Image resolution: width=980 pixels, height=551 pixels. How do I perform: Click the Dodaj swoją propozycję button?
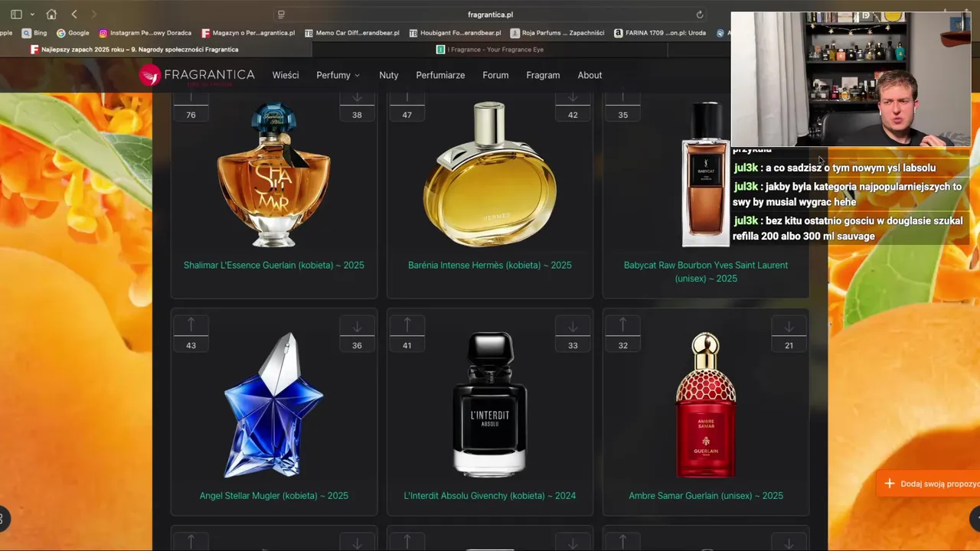coord(929,484)
